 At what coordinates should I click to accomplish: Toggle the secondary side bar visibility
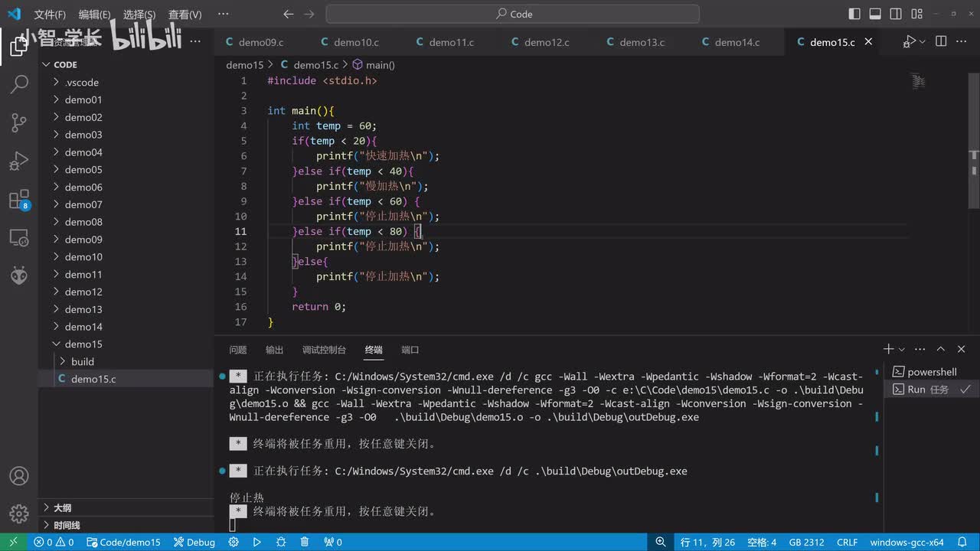[895, 14]
